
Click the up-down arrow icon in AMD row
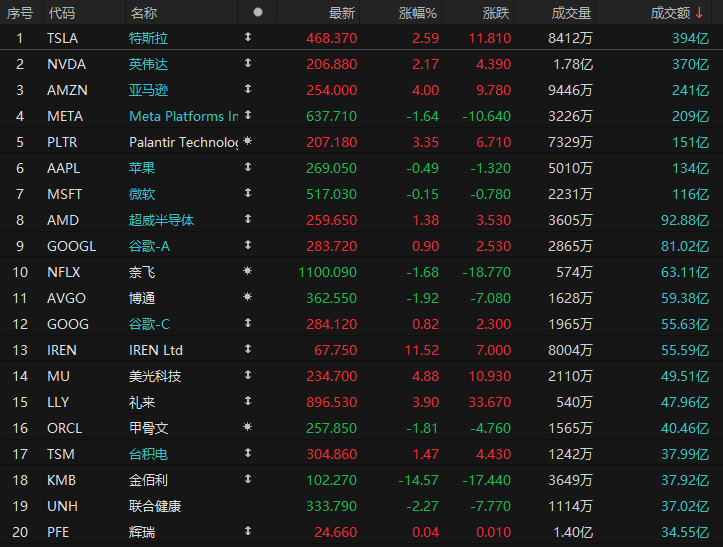(248, 219)
